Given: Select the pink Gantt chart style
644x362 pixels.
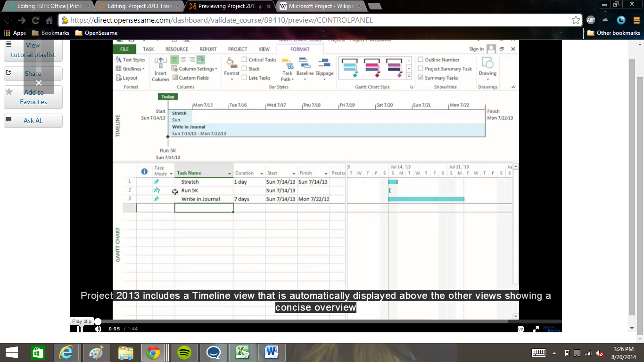Looking at the screenshot, I should (x=372, y=69).
